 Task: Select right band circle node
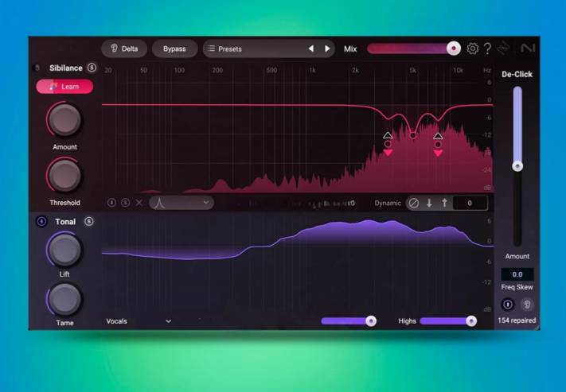pos(438,145)
